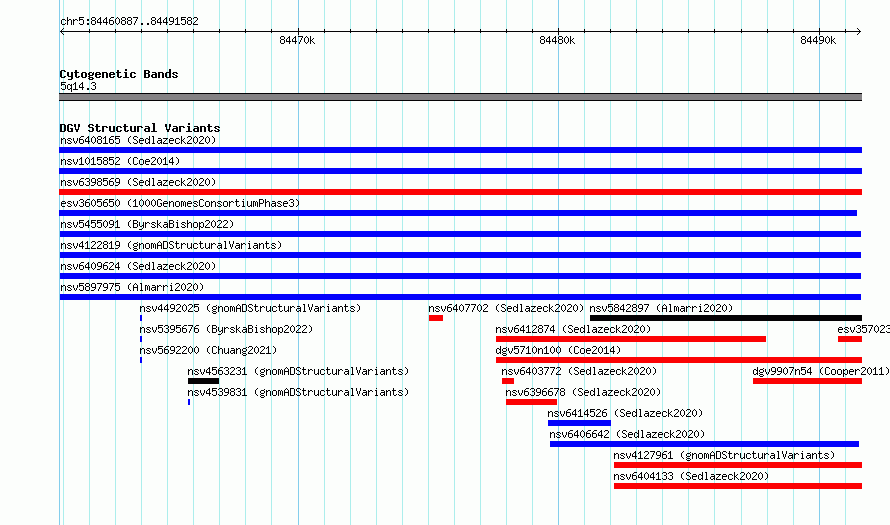Click the red bar under nsv6404133

(738, 486)
